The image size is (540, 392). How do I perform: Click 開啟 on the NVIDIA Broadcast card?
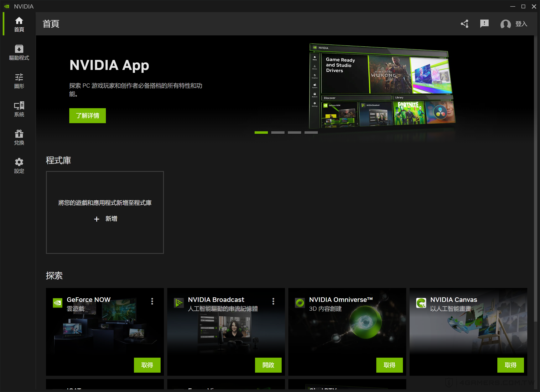[x=268, y=365]
